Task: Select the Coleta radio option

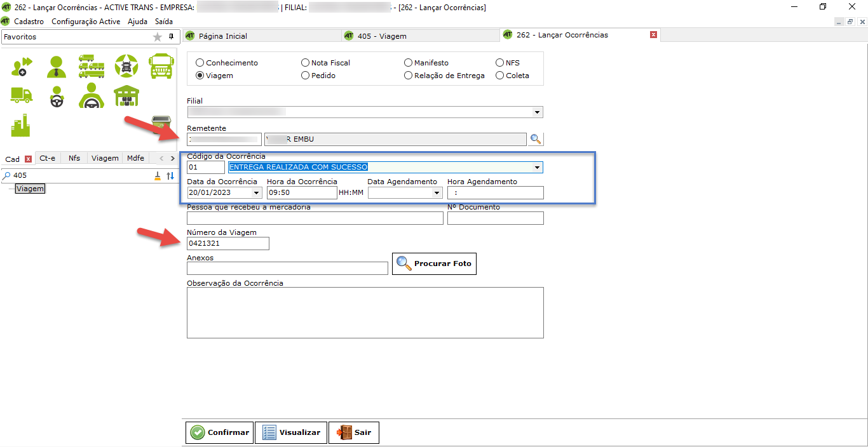Action: coord(512,76)
